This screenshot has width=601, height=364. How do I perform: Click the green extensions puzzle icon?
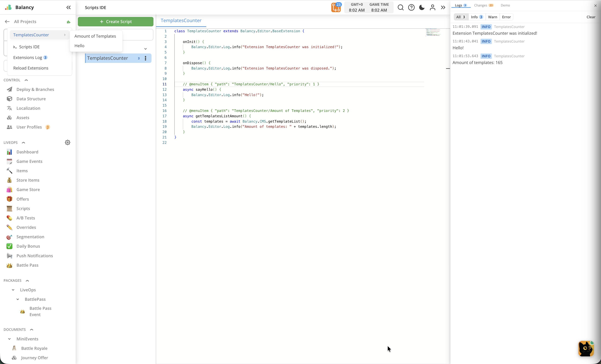69,22
